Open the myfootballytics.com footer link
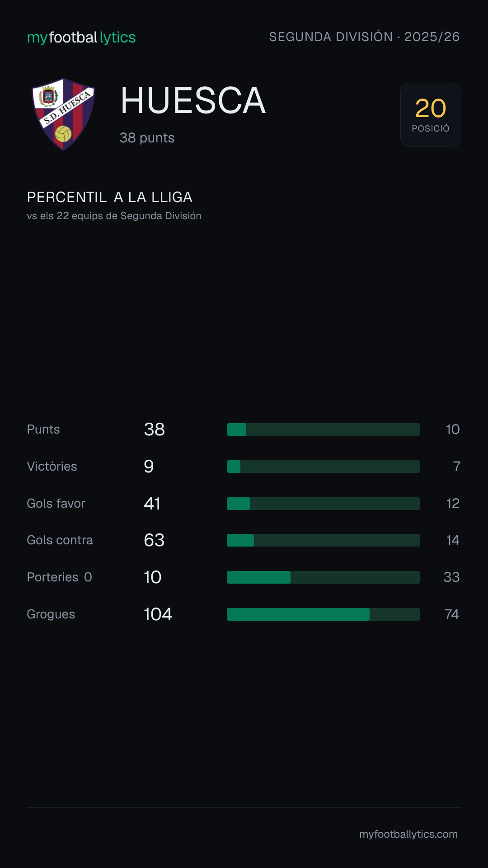This screenshot has height=868, width=488. click(x=408, y=834)
